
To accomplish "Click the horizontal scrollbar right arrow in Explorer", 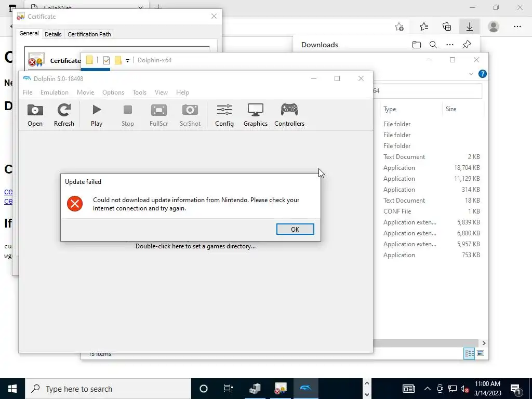I will coord(484,343).
